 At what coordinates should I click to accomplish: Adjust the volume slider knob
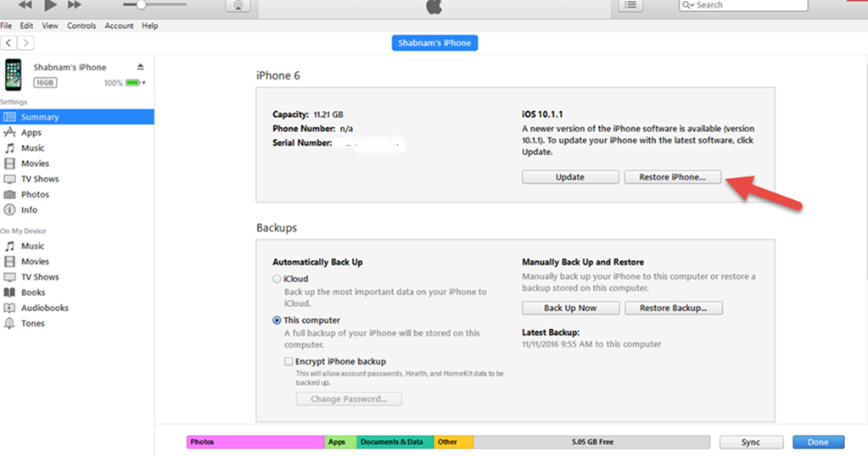[x=141, y=5]
